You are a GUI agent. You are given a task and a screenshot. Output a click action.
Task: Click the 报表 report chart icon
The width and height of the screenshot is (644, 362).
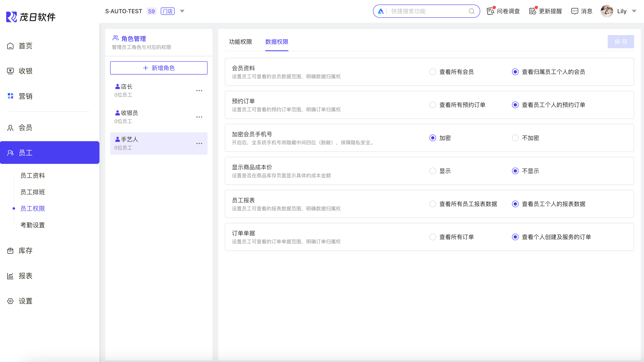click(x=10, y=276)
